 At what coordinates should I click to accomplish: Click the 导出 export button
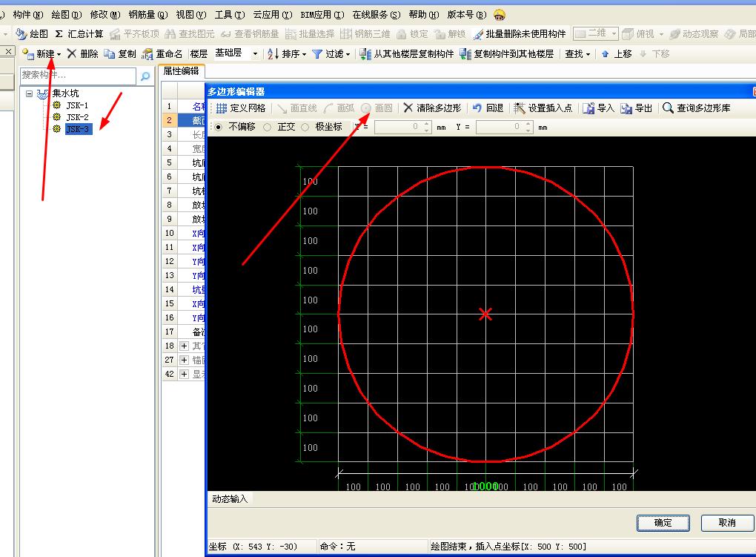coord(636,108)
